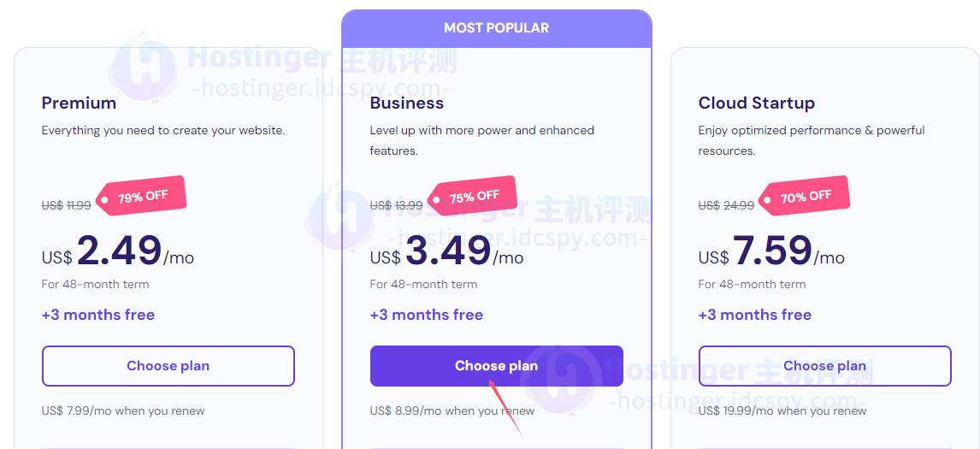980x449 pixels.
Task: Click the crossed-out US$ 24.99 price
Action: pyautogui.click(x=726, y=205)
